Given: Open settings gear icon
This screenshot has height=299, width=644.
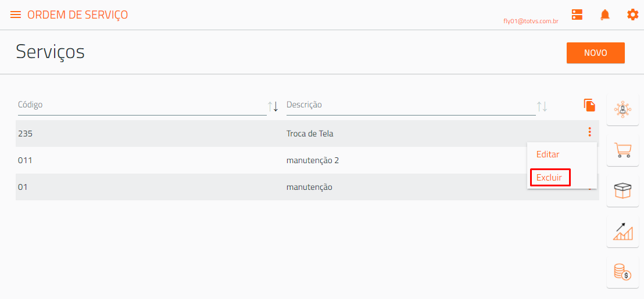Looking at the screenshot, I should click(632, 15).
